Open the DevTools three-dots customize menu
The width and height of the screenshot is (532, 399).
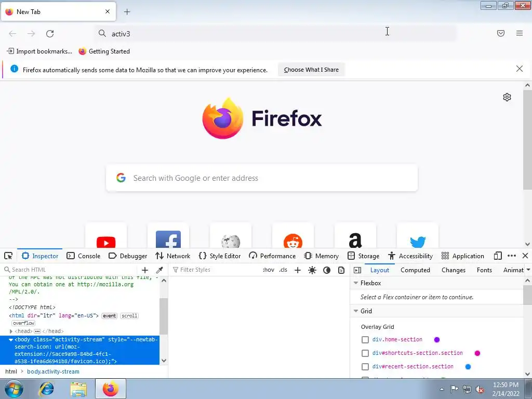coord(512,256)
